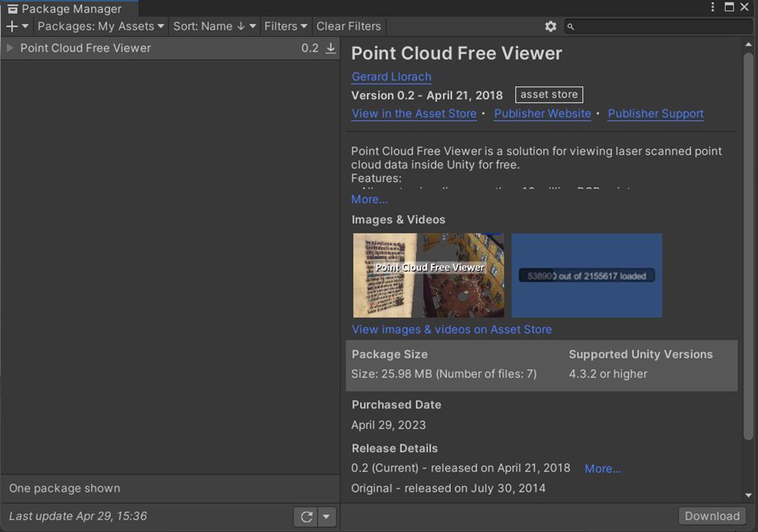Click the Point Cloud Free Viewer screenshot thumbnail
This screenshot has height=532, width=758.
click(x=428, y=275)
